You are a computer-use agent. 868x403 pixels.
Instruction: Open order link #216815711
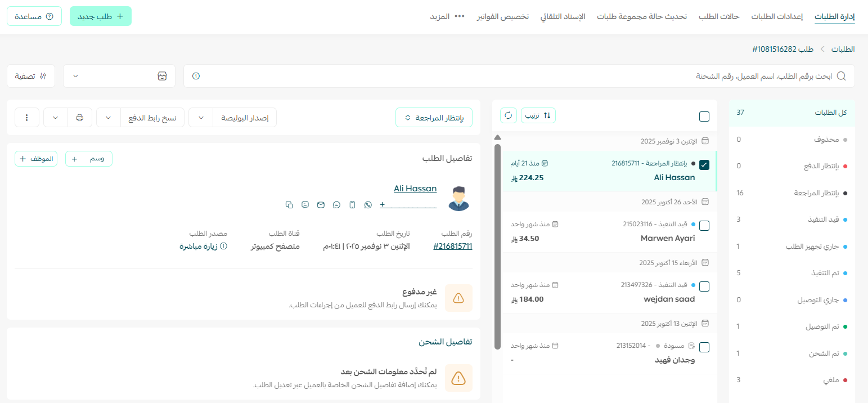click(453, 246)
